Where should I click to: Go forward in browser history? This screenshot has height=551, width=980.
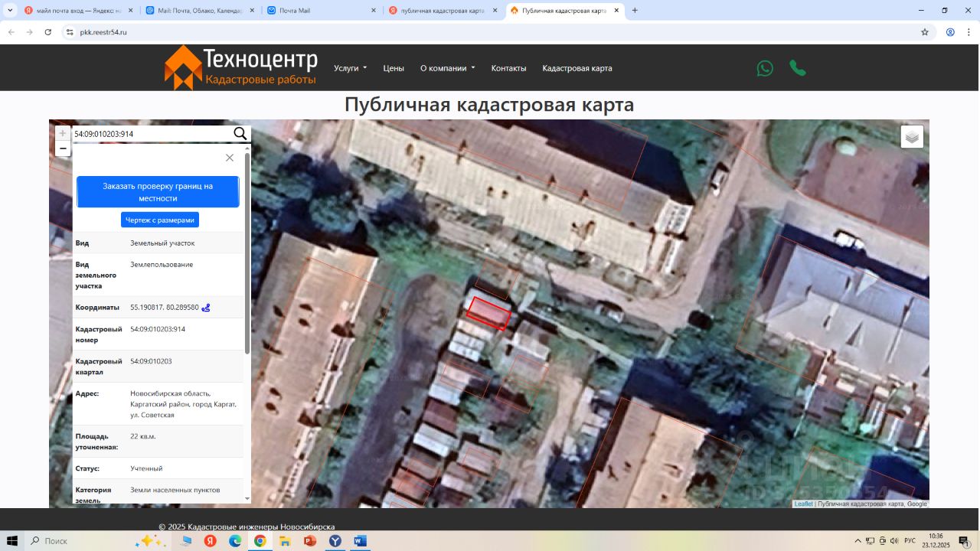[x=30, y=32]
